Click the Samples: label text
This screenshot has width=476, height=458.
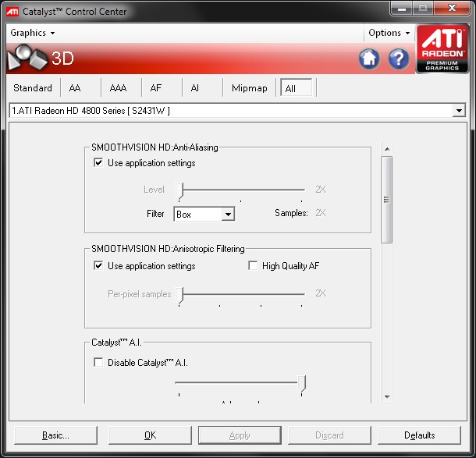coord(291,213)
